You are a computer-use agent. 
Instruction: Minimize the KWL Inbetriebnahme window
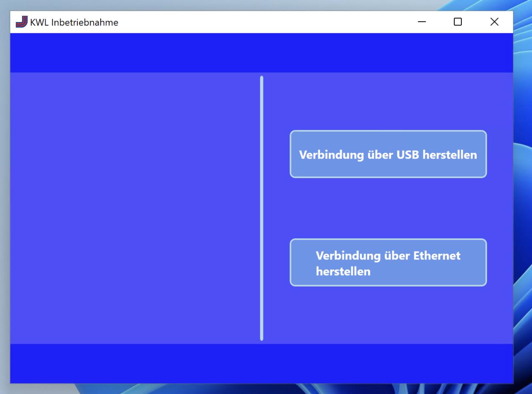tap(422, 22)
